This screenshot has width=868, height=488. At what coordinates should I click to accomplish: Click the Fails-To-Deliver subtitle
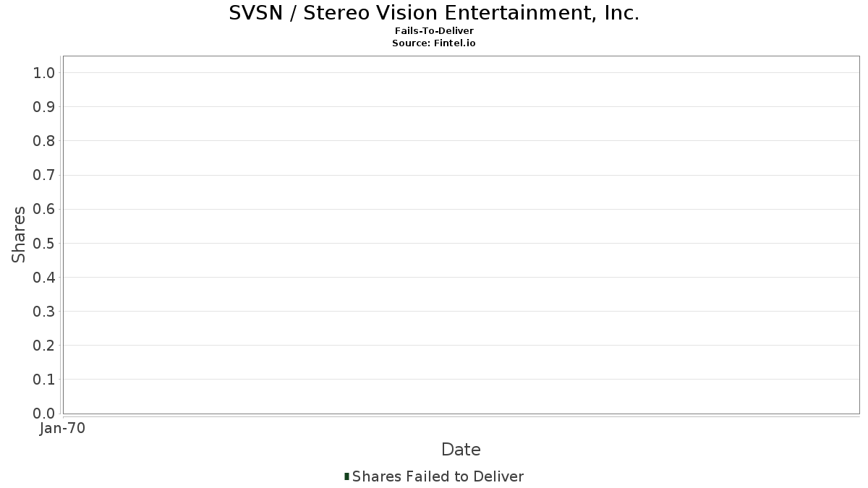(x=434, y=31)
